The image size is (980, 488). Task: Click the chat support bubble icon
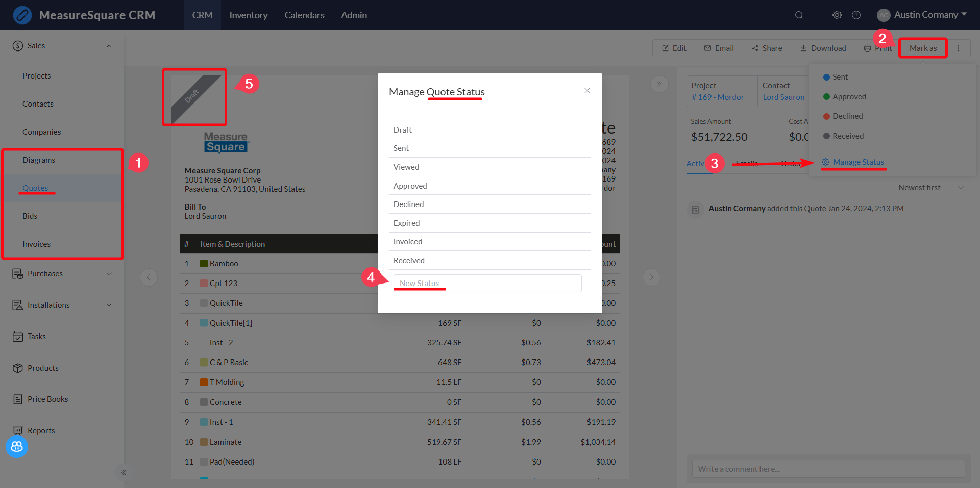point(17,447)
